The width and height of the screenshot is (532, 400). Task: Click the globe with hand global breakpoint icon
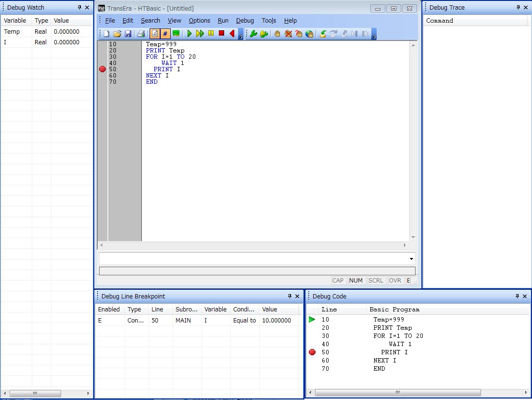point(309,34)
